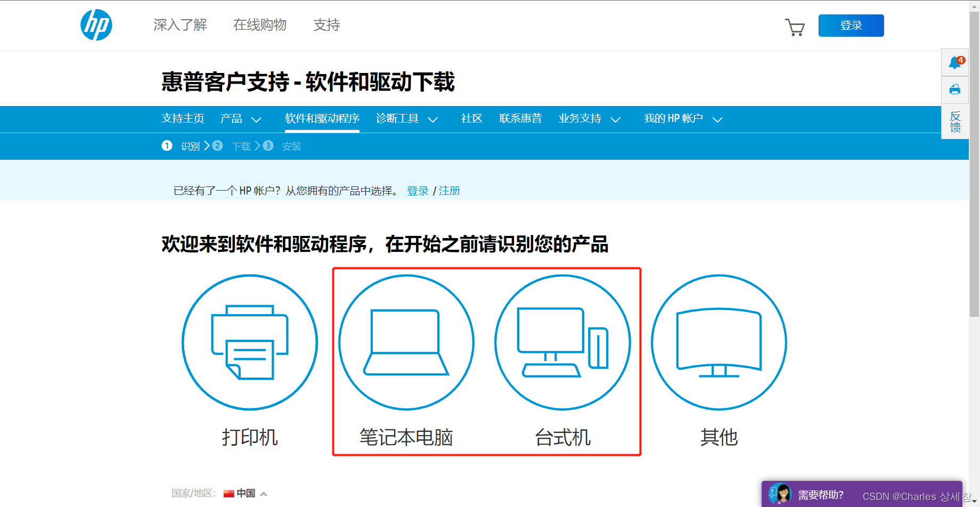Open the 深入了解 menu
Viewport: 980px width, 507px height.
pyautogui.click(x=180, y=25)
